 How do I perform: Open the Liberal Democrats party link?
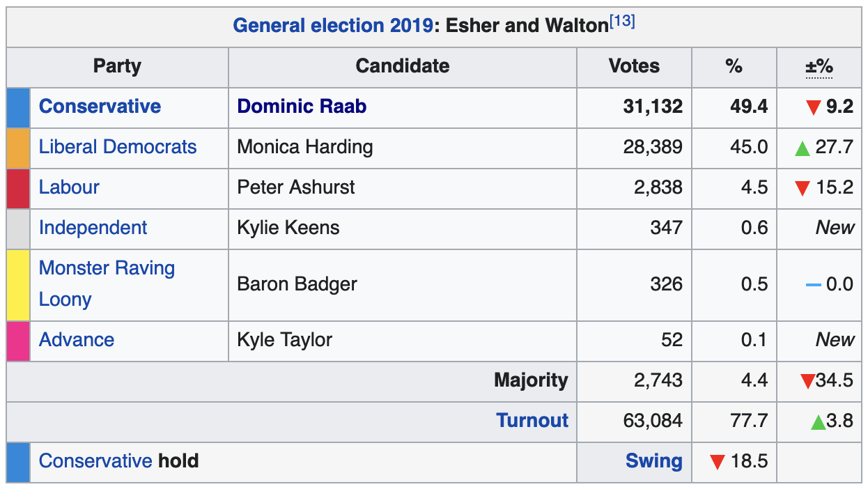118,147
